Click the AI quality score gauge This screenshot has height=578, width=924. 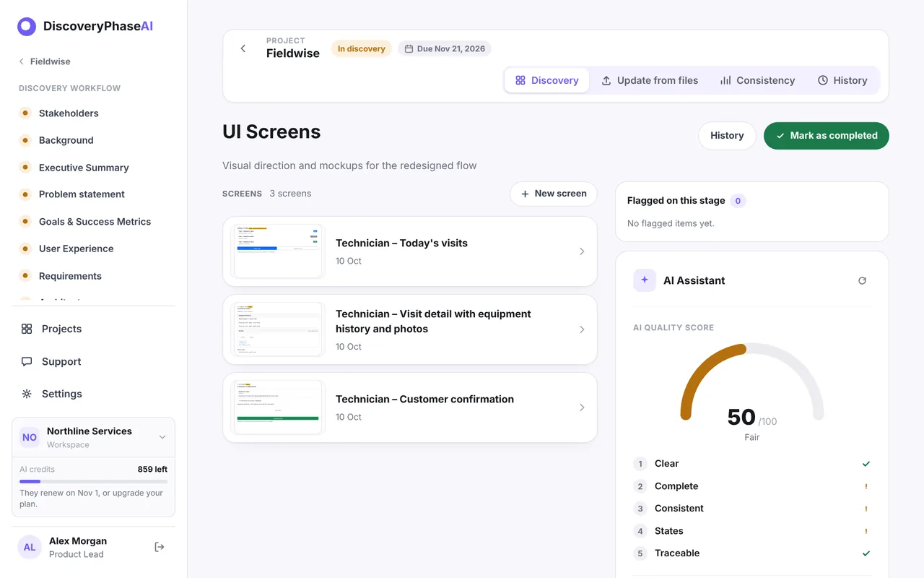pos(752,381)
